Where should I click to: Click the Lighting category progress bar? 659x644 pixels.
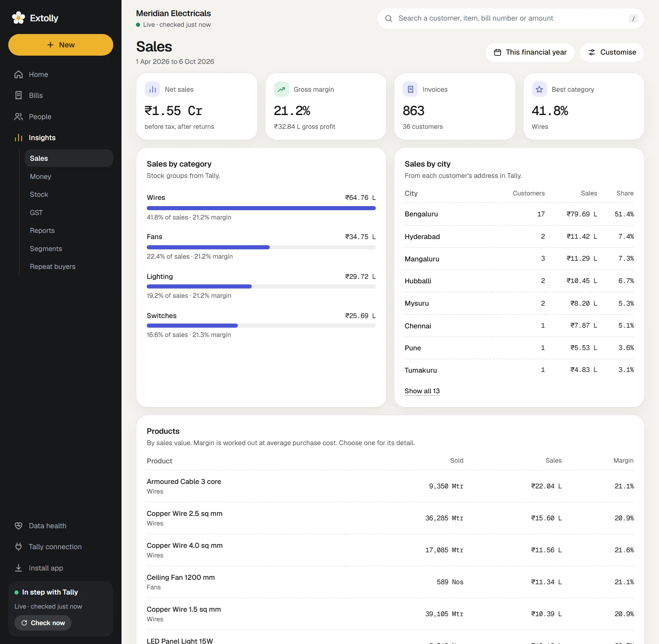click(x=261, y=286)
